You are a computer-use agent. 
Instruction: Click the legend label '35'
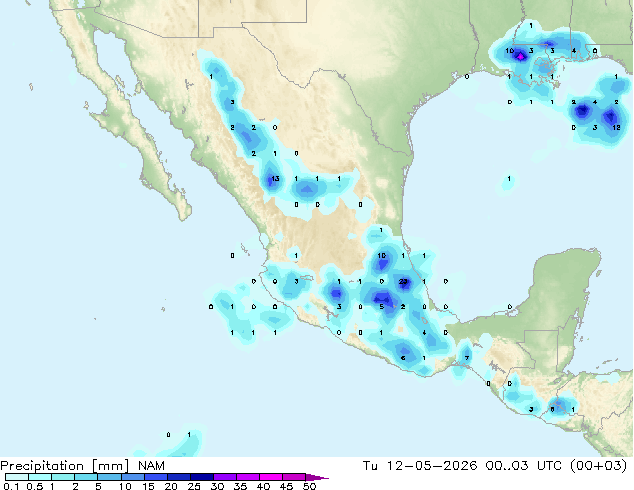(240, 486)
